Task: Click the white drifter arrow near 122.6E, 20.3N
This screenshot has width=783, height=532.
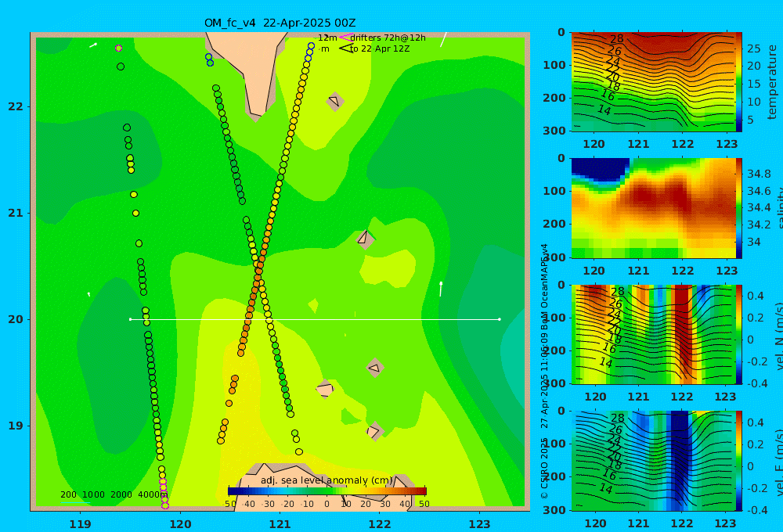Action: [440, 289]
